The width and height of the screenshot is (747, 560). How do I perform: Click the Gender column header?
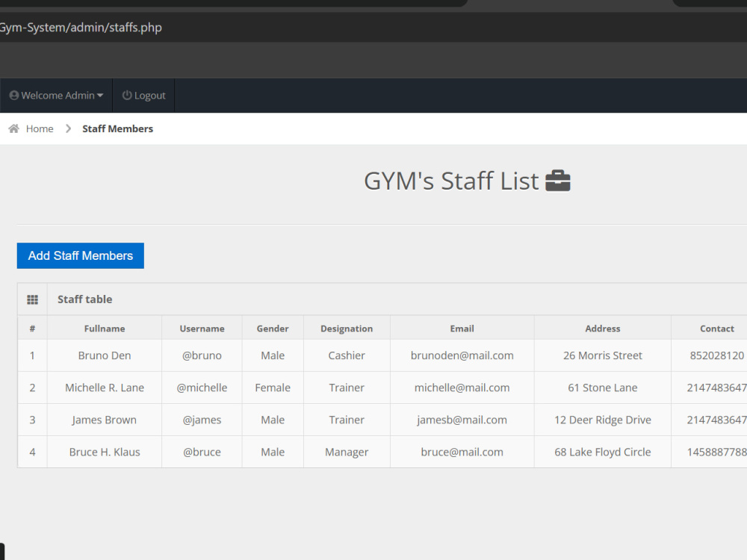tap(273, 329)
